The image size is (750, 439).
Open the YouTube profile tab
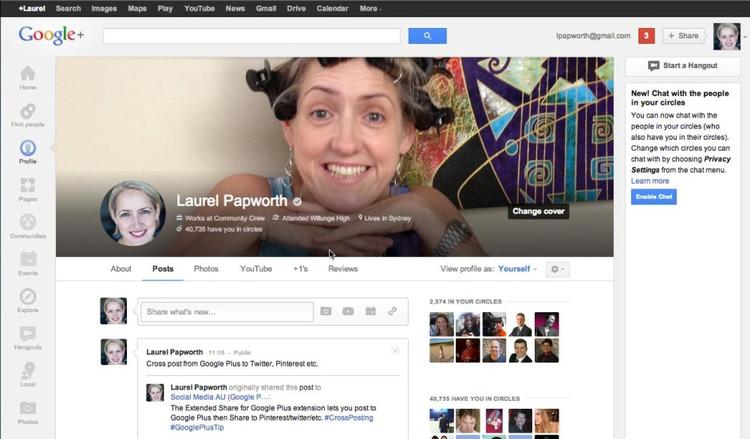256,269
